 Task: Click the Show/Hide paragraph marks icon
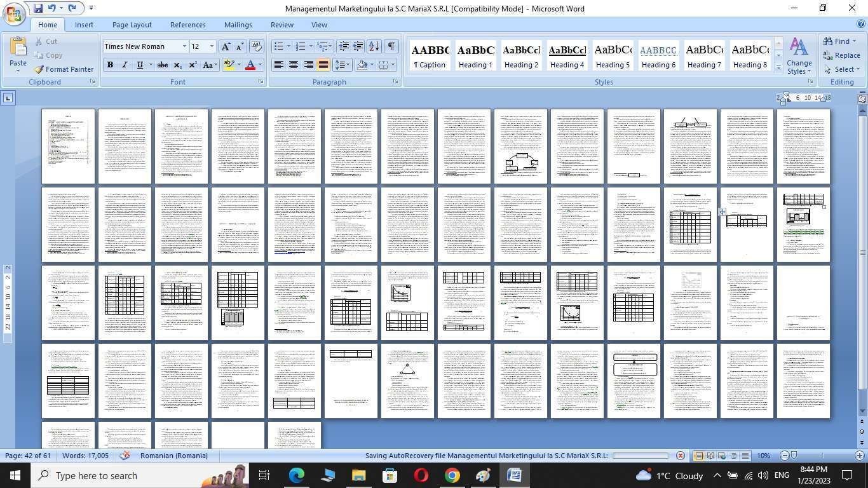pos(391,46)
